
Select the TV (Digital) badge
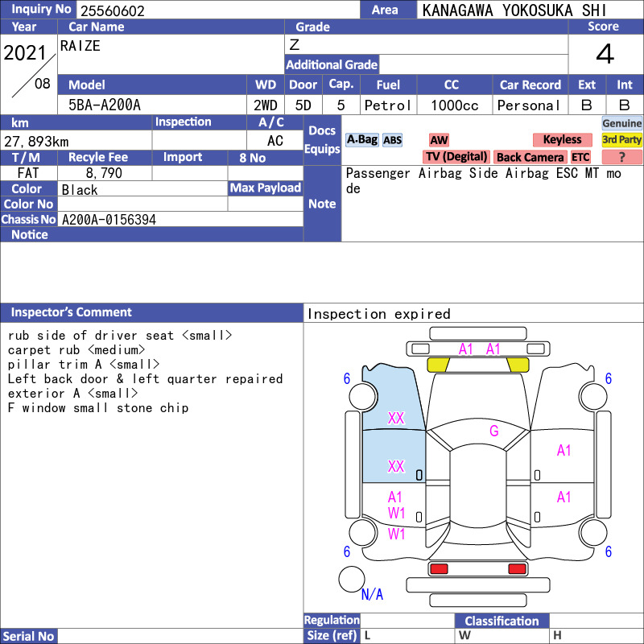pos(456,157)
